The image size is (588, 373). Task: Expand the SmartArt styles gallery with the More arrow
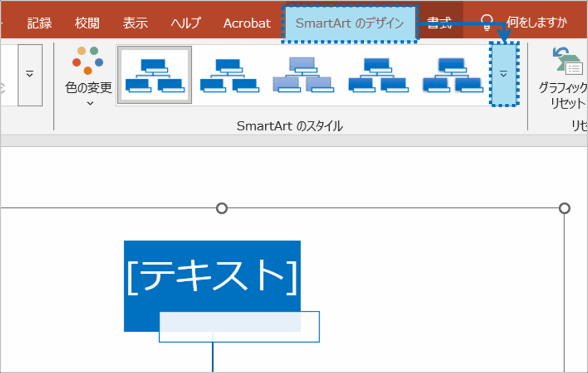[505, 75]
